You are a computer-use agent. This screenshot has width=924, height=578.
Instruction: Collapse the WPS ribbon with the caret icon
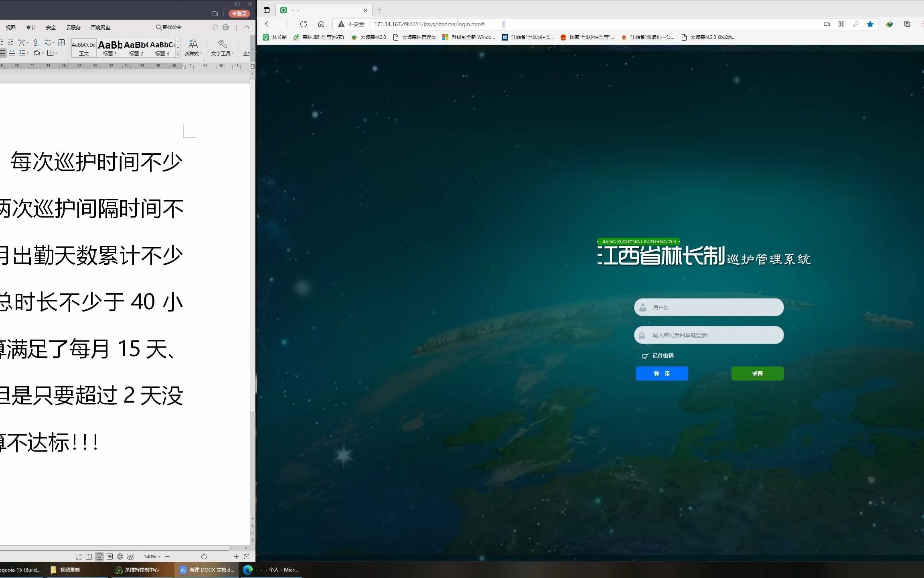coord(247,27)
